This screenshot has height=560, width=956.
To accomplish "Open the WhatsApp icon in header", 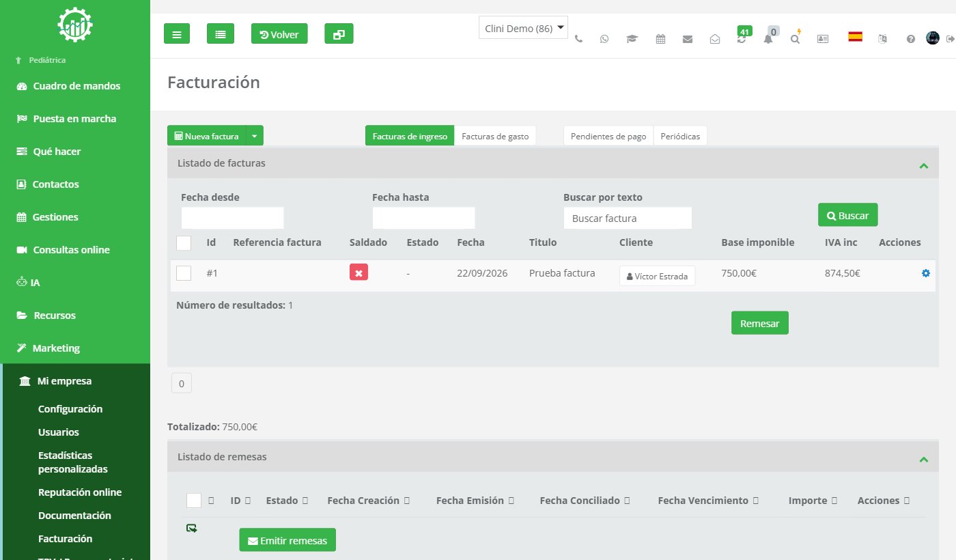I will tap(604, 39).
